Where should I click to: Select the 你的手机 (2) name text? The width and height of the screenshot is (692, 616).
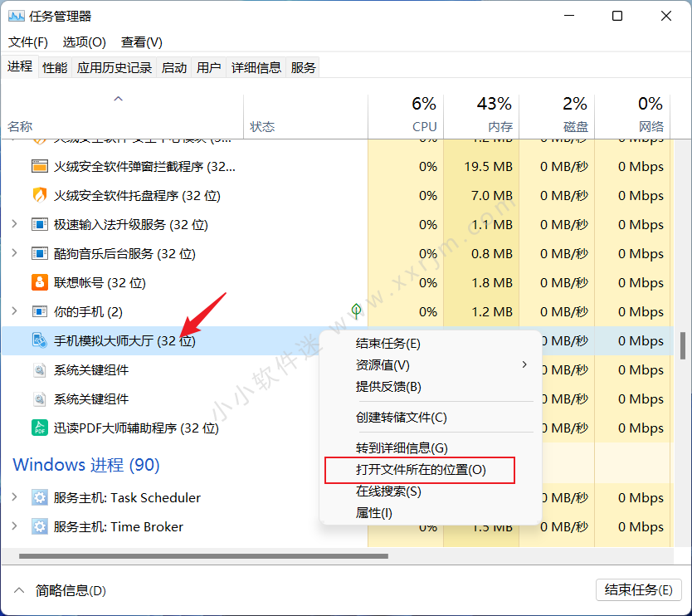[x=88, y=312]
